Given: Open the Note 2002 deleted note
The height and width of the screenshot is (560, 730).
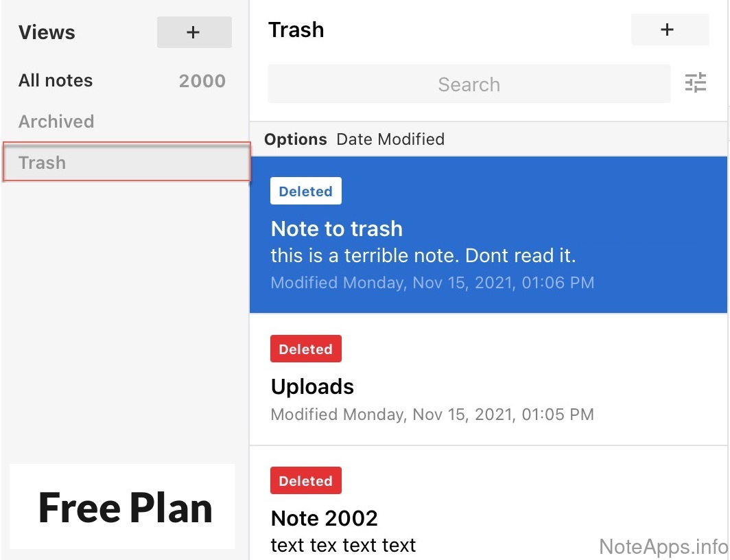Looking at the screenshot, I should point(324,518).
